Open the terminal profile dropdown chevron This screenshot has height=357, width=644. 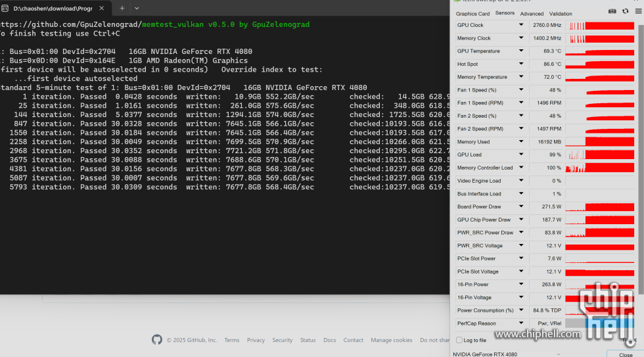(137, 8)
